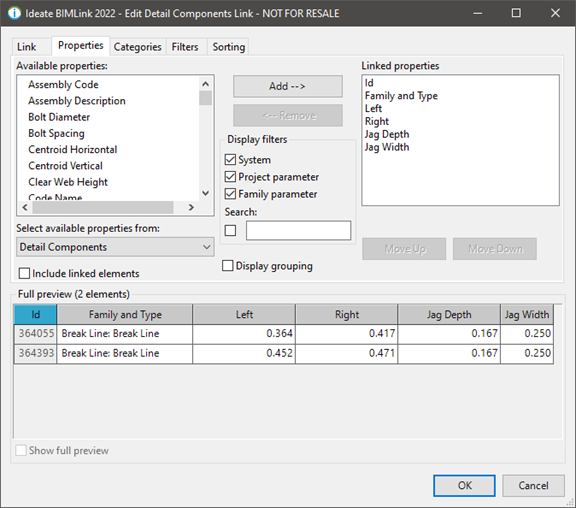The image size is (576, 508).
Task: Click into the Search text field
Action: tap(298, 231)
